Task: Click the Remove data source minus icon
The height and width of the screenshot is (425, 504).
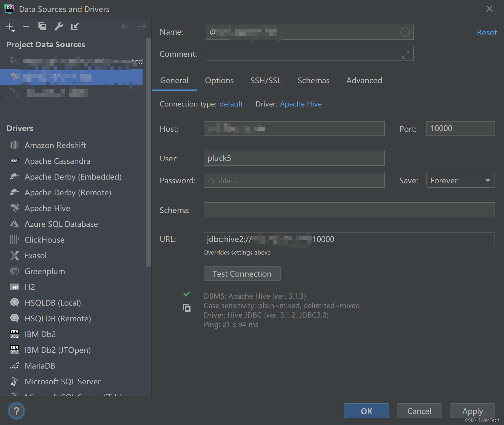Action: pyautogui.click(x=26, y=27)
